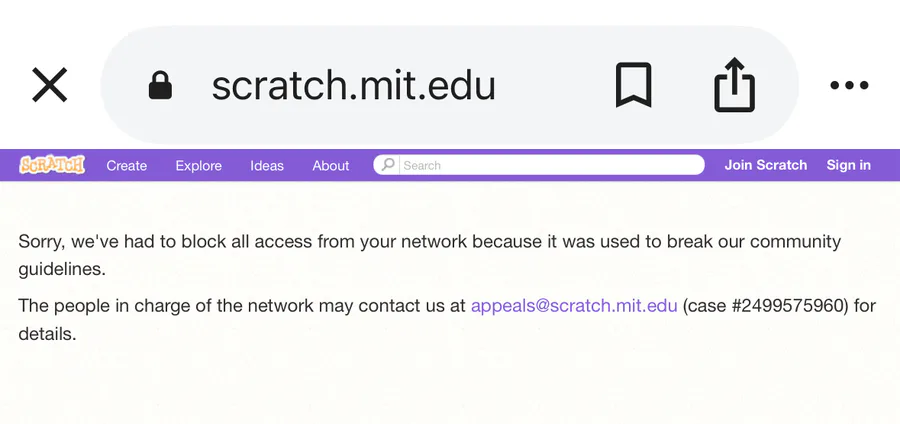Open the Create menu item

127,166
